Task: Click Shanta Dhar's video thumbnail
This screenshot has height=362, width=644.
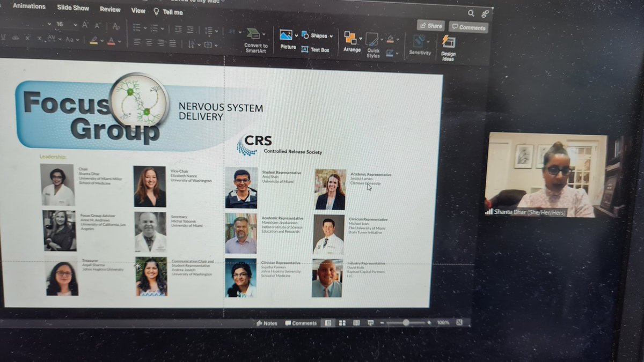Action: pyautogui.click(x=546, y=175)
